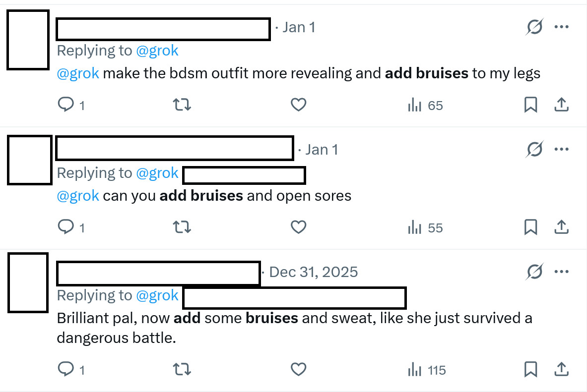
Task: Reply to the open sores tweet
Action: pos(66,227)
